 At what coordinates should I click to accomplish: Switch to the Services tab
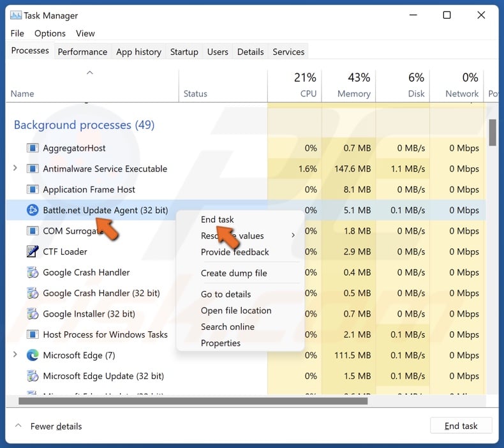pos(288,52)
